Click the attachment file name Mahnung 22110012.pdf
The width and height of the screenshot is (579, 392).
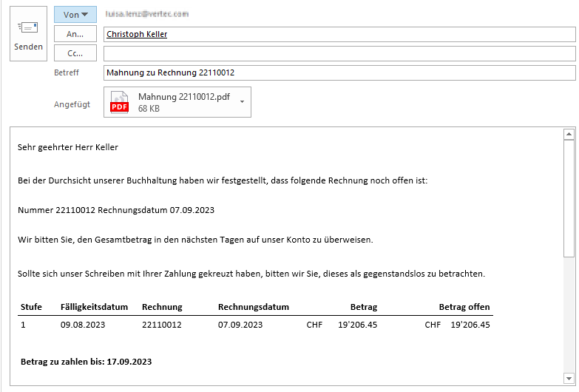tap(184, 97)
